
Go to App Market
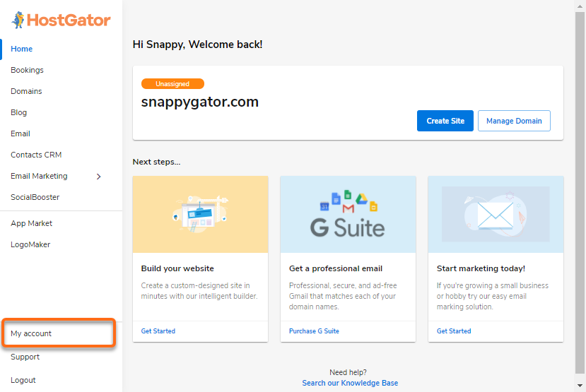(x=31, y=223)
